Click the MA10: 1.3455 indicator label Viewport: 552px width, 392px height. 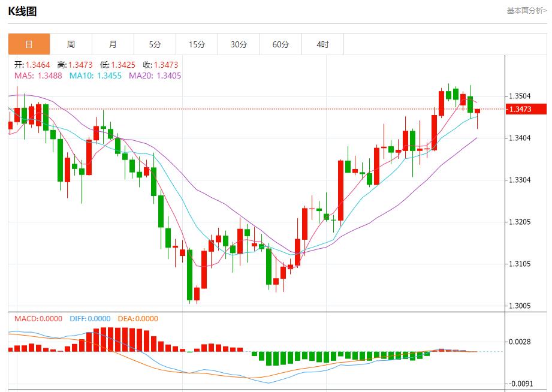coord(96,76)
